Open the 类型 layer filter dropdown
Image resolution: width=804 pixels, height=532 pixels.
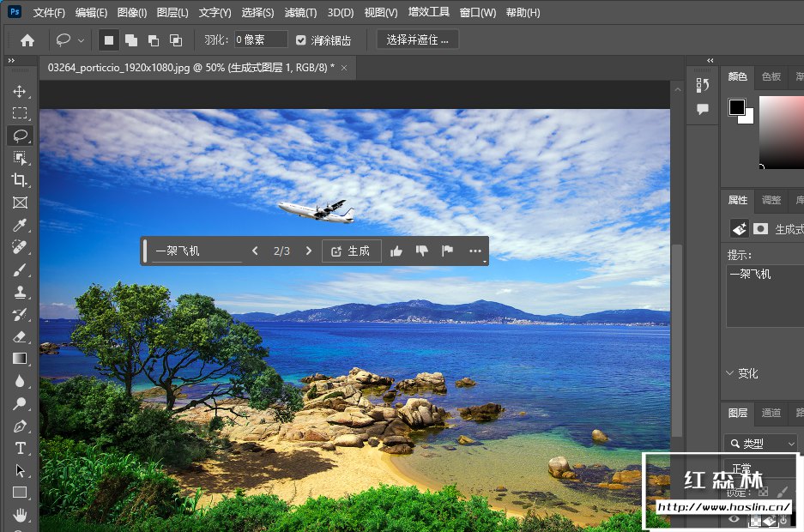[x=761, y=444]
